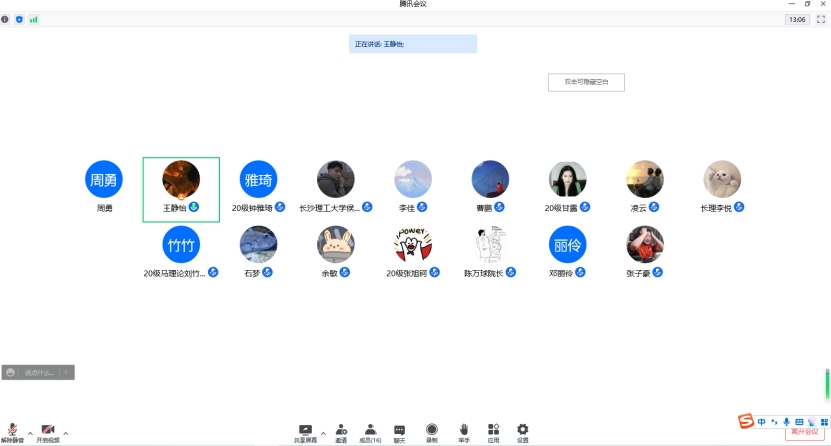The width and height of the screenshot is (831, 446).
Task: Click the chat input field 说点什么
Action: pos(38,373)
